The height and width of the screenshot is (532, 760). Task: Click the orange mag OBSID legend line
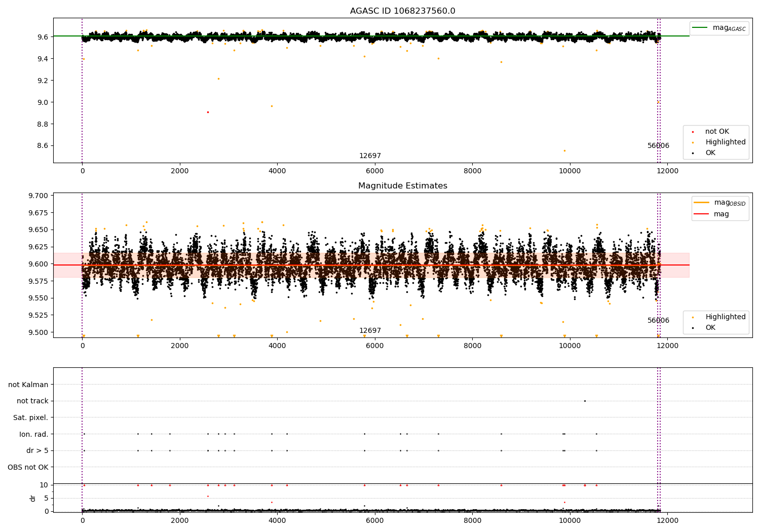tap(701, 203)
